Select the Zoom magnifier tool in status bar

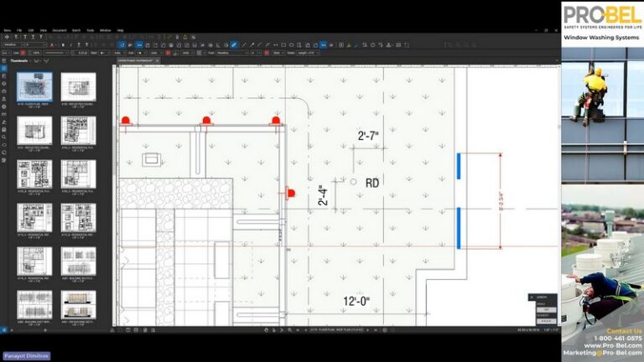[x=289, y=330]
